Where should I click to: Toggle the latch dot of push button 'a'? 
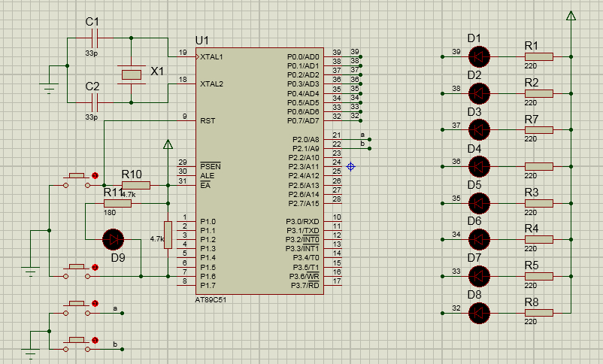tap(95, 304)
